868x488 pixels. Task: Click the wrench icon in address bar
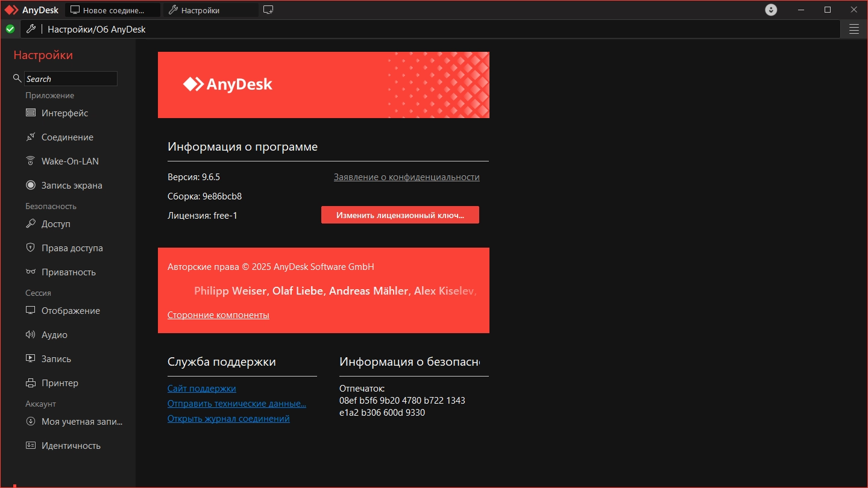click(x=31, y=29)
